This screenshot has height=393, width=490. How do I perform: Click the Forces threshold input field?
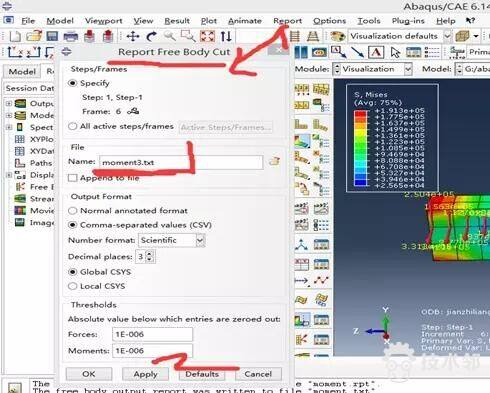152,334
